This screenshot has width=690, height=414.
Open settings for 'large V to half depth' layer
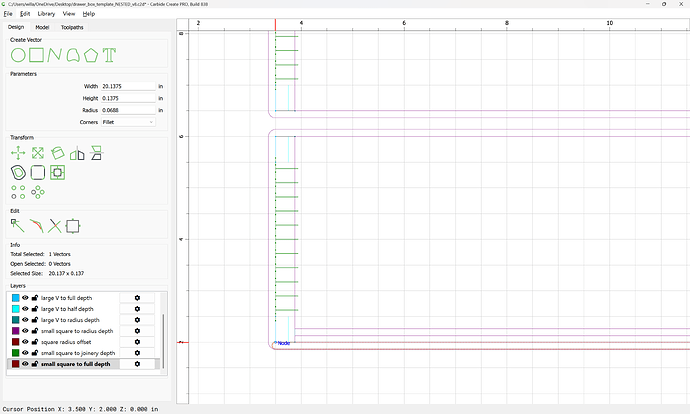click(x=137, y=309)
